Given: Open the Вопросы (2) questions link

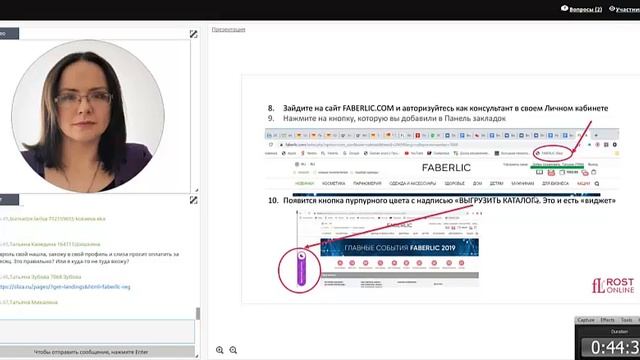Looking at the screenshot, I should 586,9.
